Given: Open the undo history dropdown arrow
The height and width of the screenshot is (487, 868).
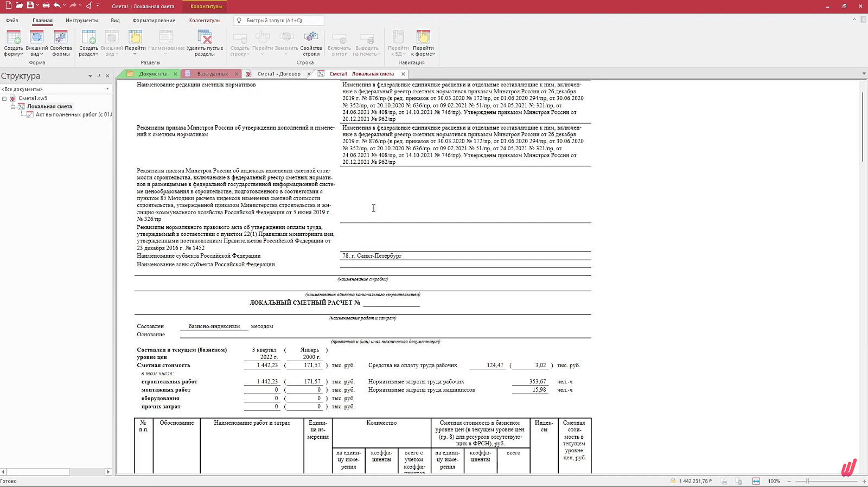Looking at the screenshot, I should [x=64, y=5].
